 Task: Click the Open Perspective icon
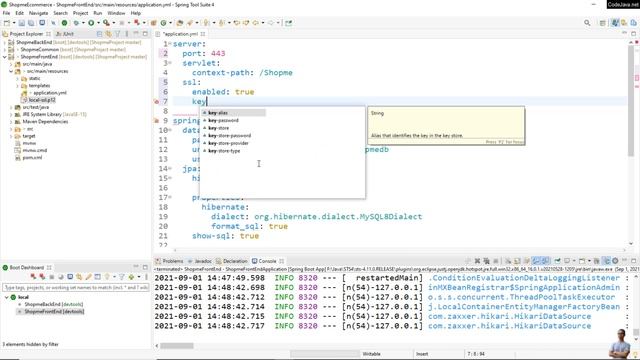pyautogui.click(x=602, y=23)
